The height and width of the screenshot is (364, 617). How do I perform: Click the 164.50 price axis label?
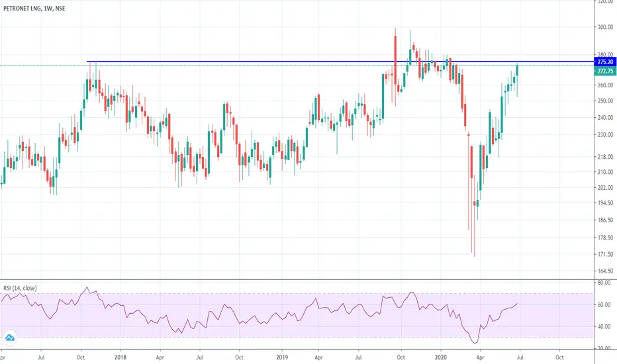605,271
